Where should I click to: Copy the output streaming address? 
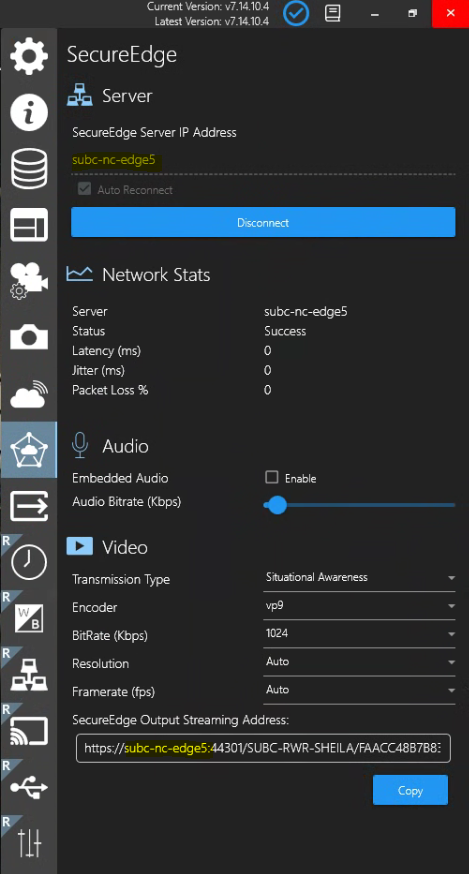[410, 790]
